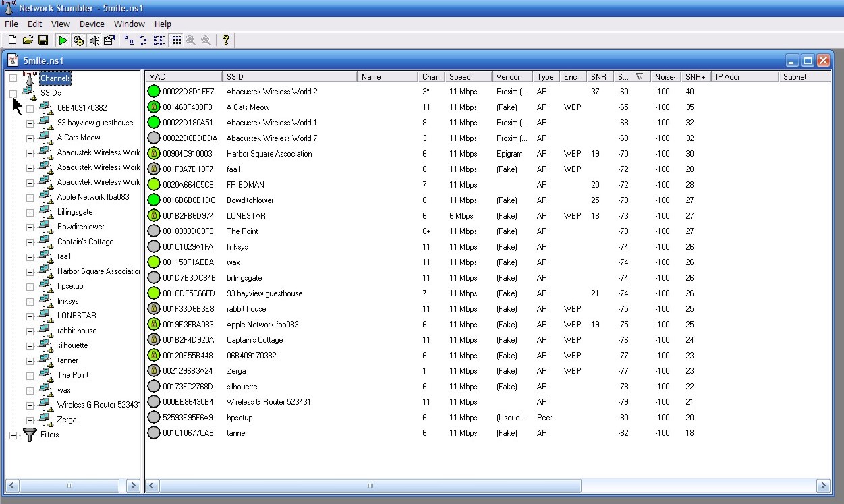Open the Device menu
This screenshot has width=844, height=504.
(x=92, y=24)
